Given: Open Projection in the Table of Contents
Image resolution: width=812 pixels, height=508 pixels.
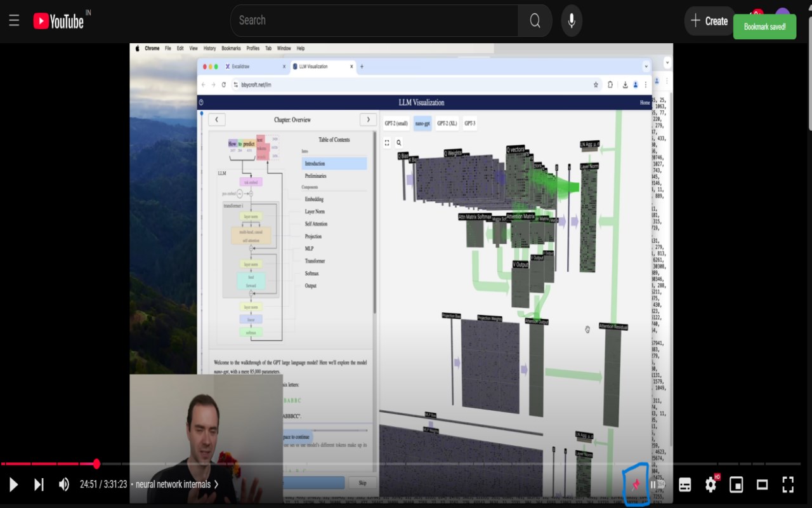Looking at the screenshot, I should 313,236.
